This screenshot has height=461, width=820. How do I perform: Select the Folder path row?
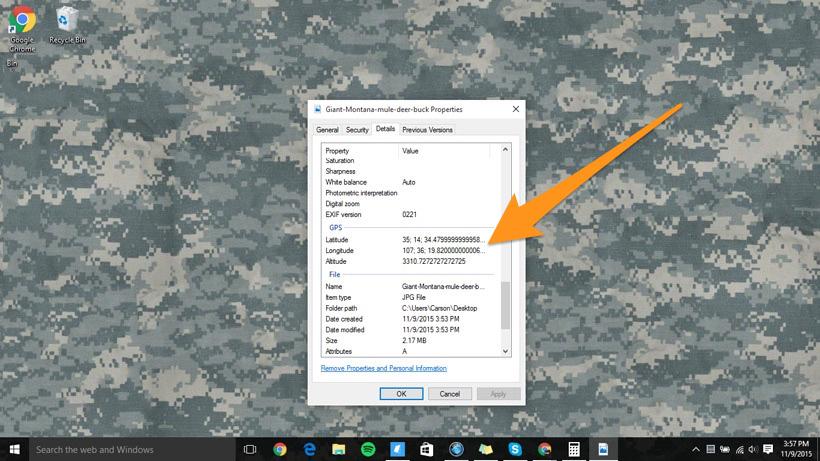(x=407, y=308)
